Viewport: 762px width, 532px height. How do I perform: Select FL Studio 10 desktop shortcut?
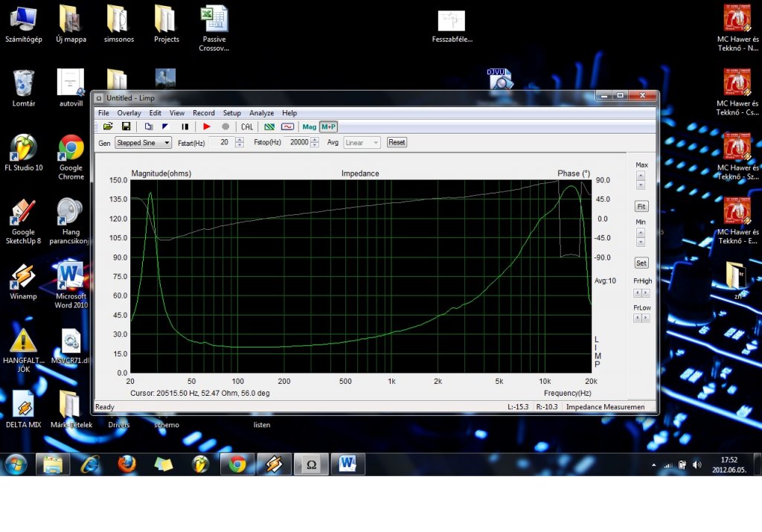[x=23, y=153]
